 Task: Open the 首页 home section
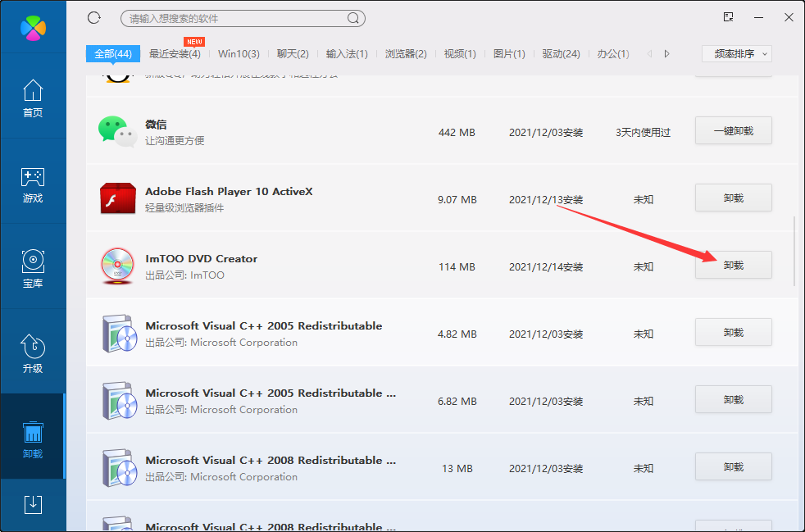coord(33,98)
